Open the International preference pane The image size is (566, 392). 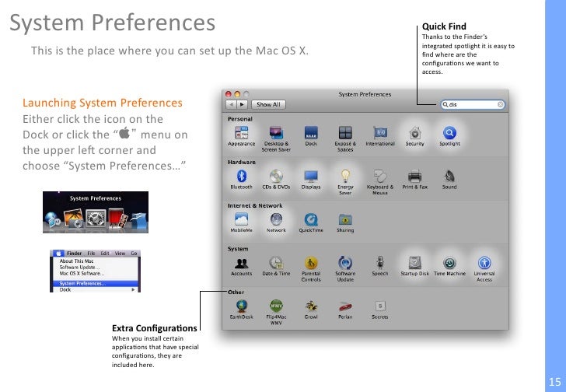pos(380,136)
